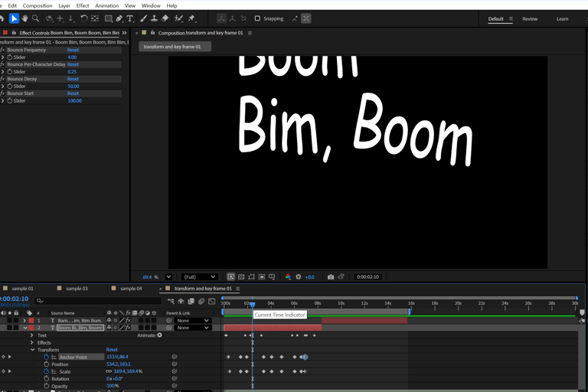Toggle Anchor Point stopwatch keyframing
Screen dimensions: 588x392
[47, 357]
